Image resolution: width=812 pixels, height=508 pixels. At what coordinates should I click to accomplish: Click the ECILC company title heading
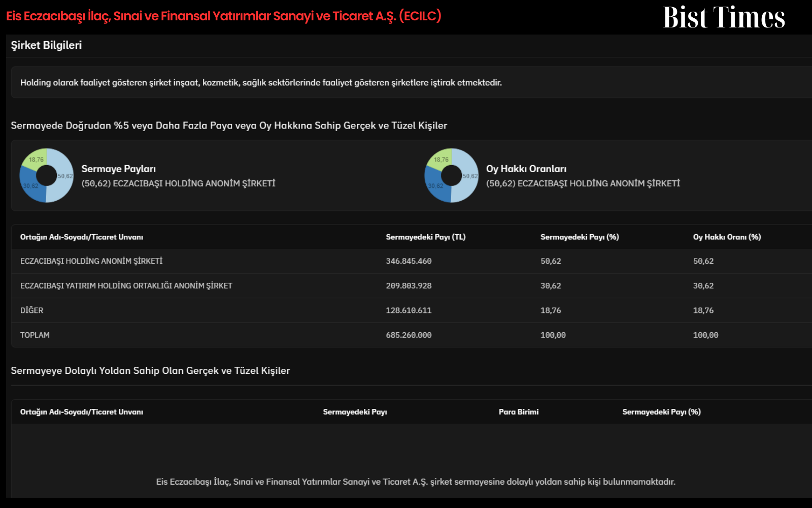point(224,16)
